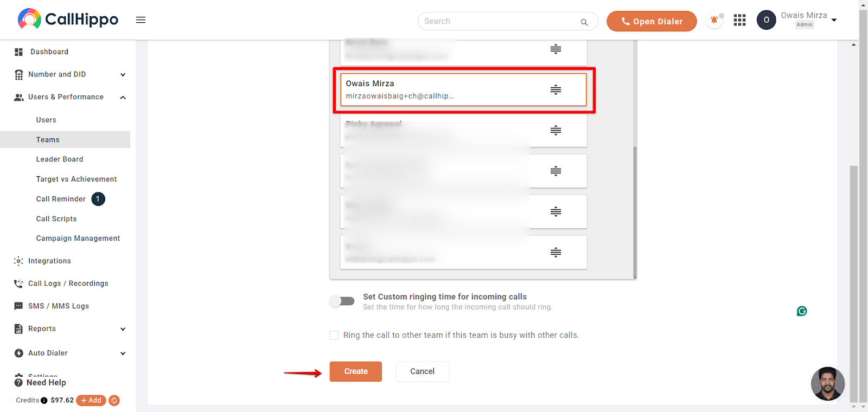Viewport: 868px width, 412px height.
Task: Expand the Reports section arrow
Action: [x=123, y=329]
